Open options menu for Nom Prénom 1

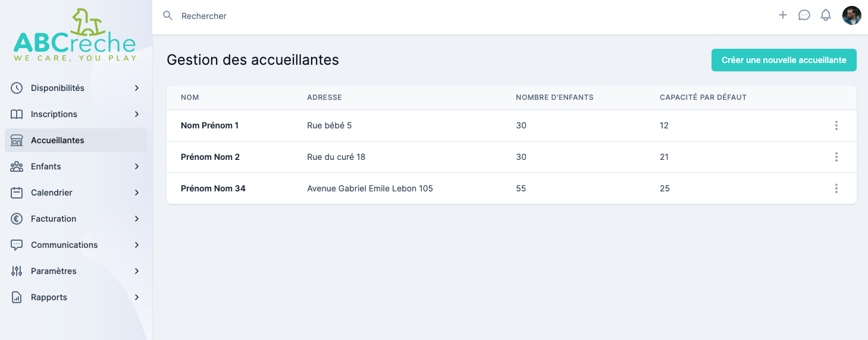[x=836, y=125]
